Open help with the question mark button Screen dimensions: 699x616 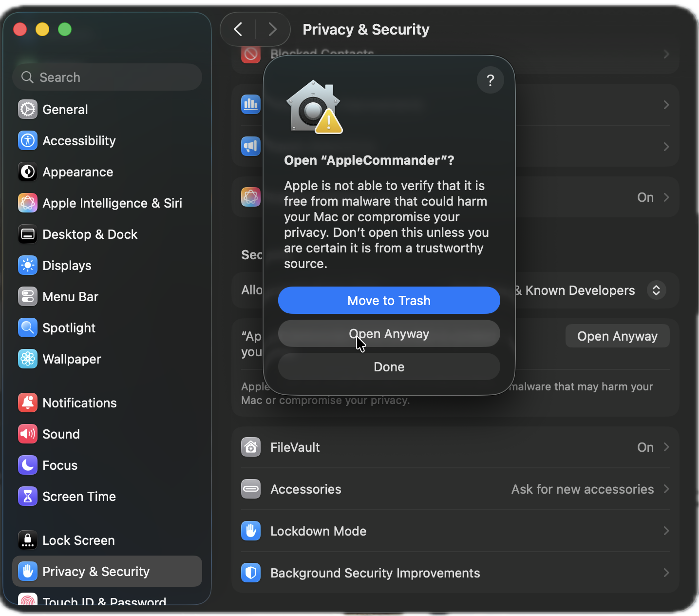coord(491,80)
